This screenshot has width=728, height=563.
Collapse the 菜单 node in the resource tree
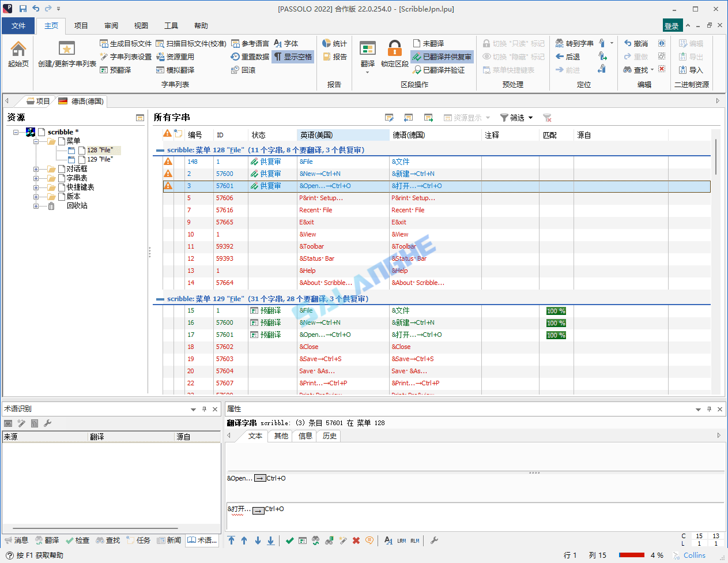[35, 140]
